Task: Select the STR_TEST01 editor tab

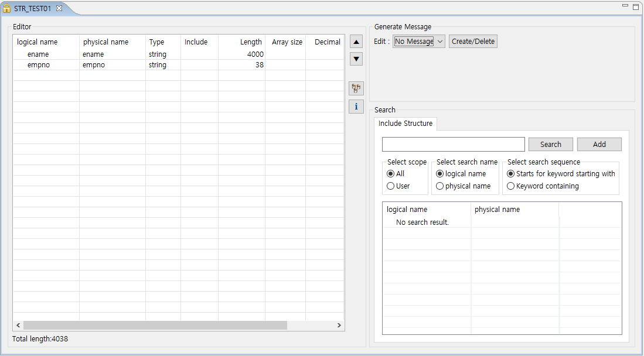Action: pos(32,8)
